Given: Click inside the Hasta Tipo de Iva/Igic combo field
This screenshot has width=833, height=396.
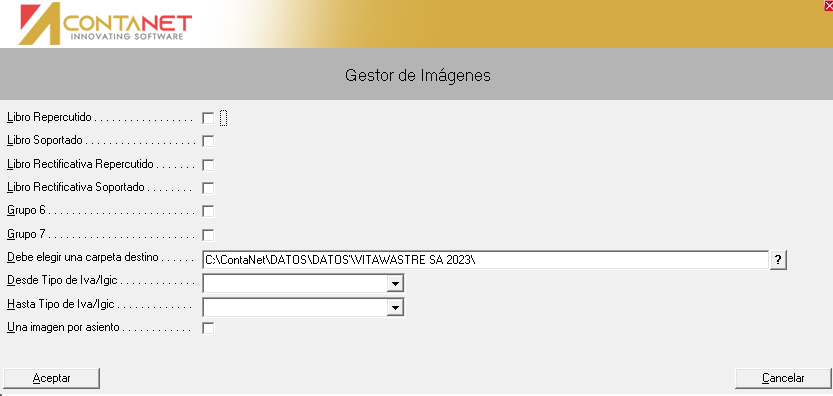Looking at the screenshot, I should click(295, 307).
